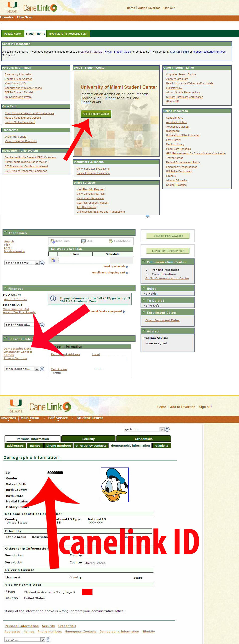239x644 pixels.
Task: Click the My Academics link
Action: pyautogui.click(x=14, y=251)
